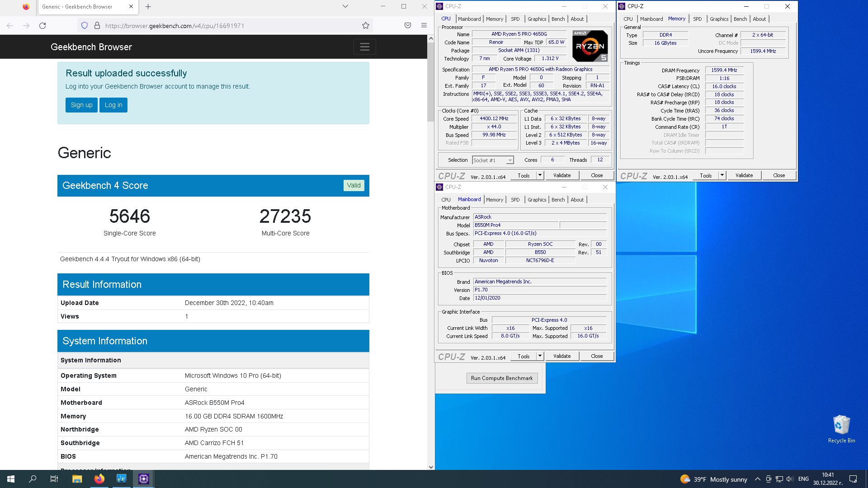Click the Valid badge on Geekbench score

pos(354,185)
